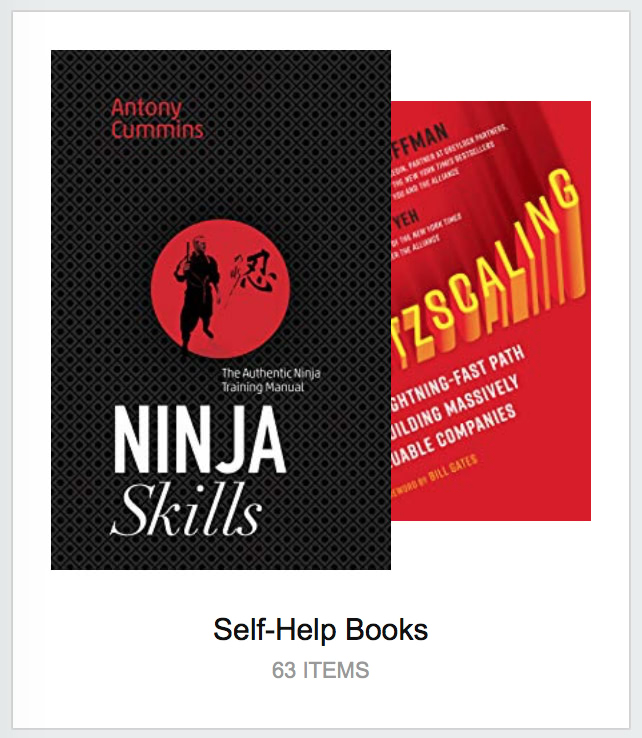Open the Ninja Skills book cover

point(221,310)
